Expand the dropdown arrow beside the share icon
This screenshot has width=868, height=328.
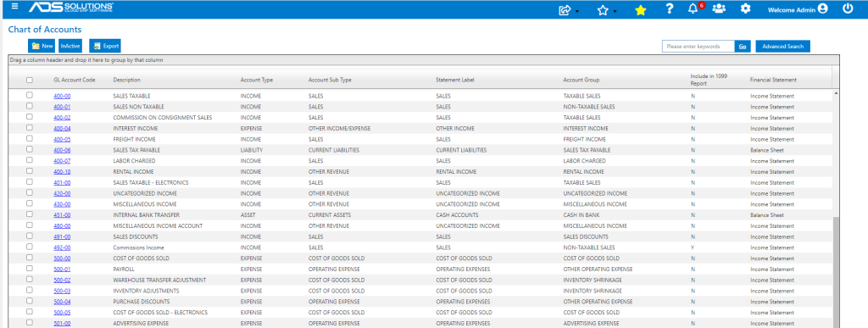[576, 12]
